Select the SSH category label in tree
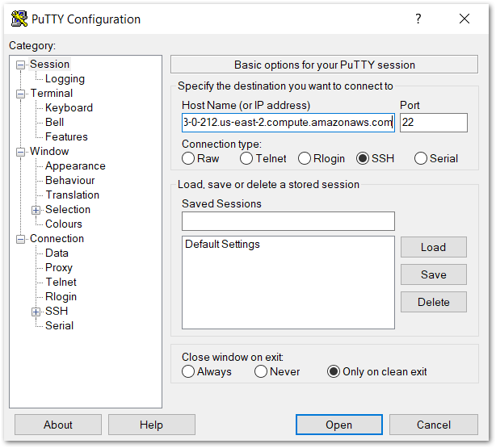This screenshot has width=496, height=448. [57, 312]
